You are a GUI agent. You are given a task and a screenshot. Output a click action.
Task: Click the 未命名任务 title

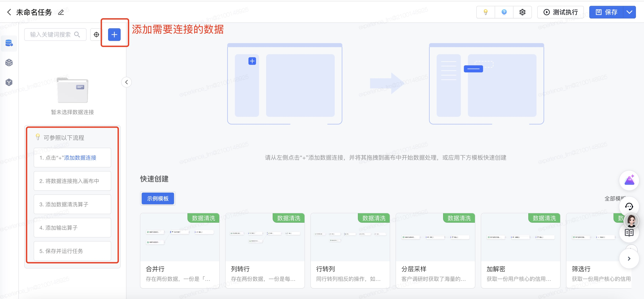coord(34,12)
